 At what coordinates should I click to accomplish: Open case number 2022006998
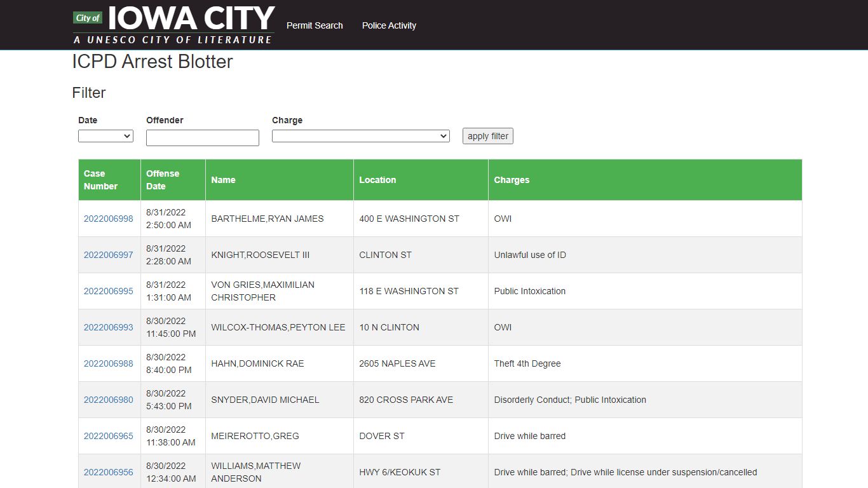109,219
